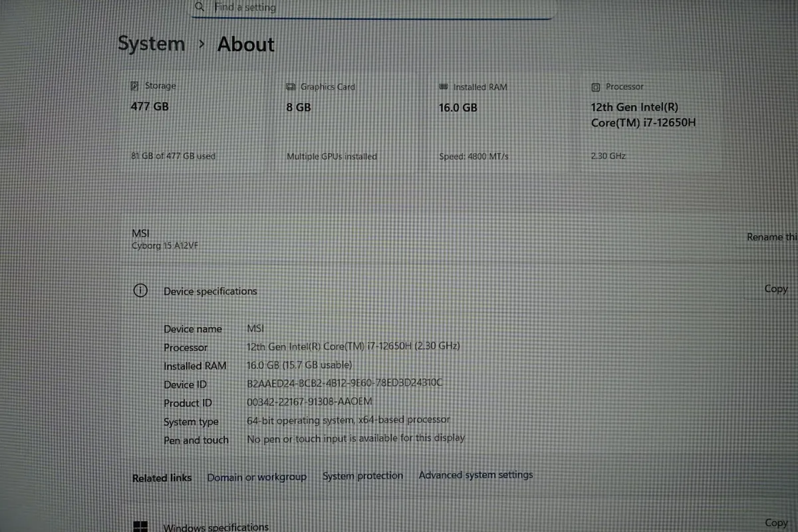Open the Domain or workgroup link
The image size is (798, 532).
[257, 477]
